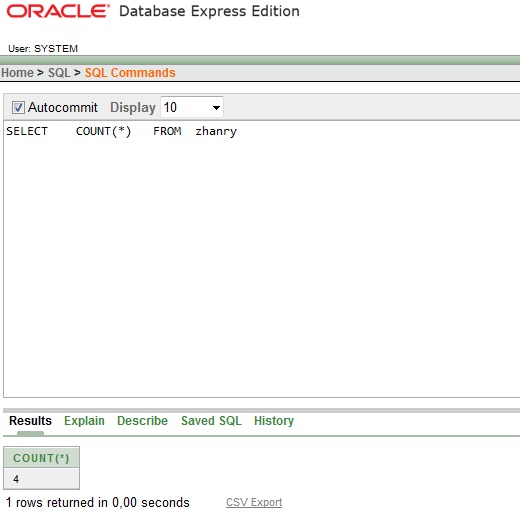Click the COUNT(*) column header
520x521 pixels.
[x=41, y=458]
